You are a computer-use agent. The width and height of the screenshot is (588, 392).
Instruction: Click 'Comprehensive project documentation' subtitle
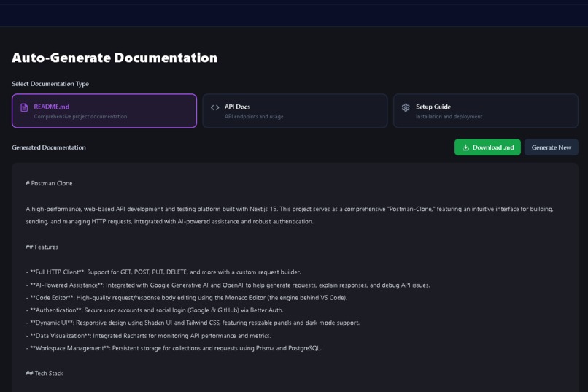(x=81, y=117)
